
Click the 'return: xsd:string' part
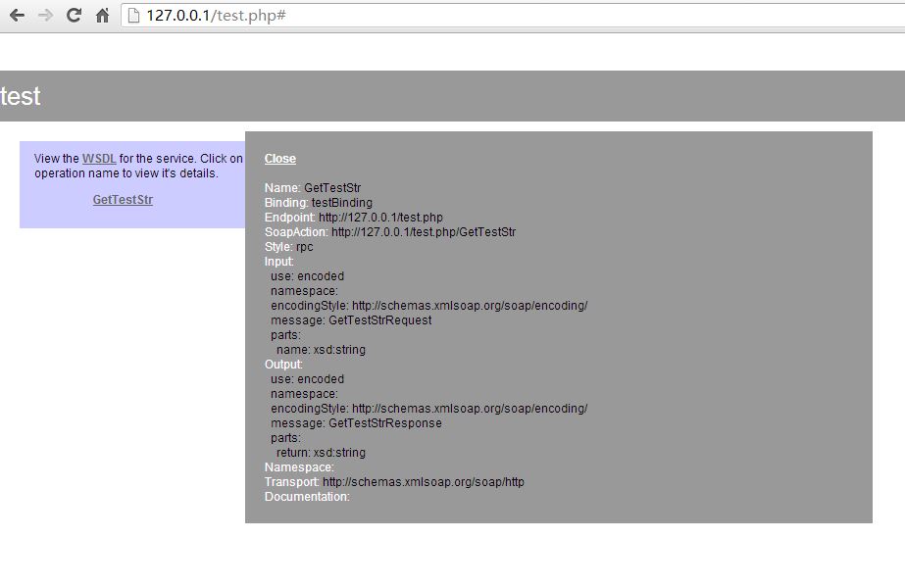tap(321, 453)
